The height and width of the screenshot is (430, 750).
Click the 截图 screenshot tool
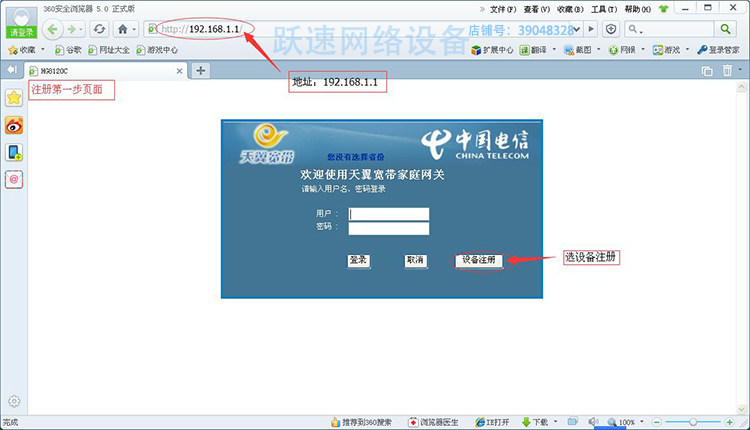coord(578,50)
